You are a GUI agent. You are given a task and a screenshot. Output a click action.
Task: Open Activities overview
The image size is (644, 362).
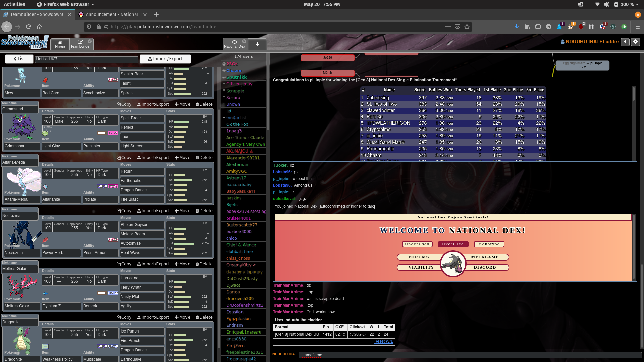[14, 4]
